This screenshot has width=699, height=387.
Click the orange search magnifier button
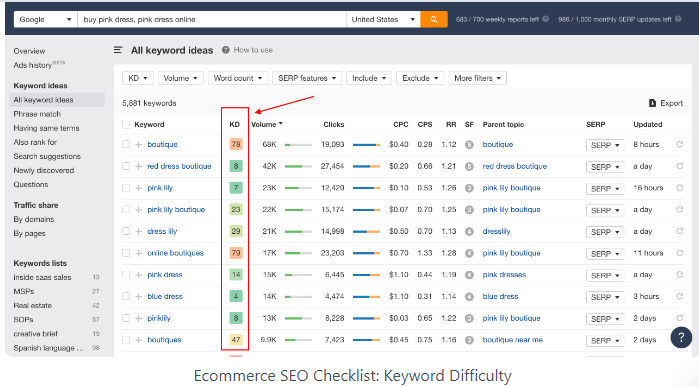[434, 19]
